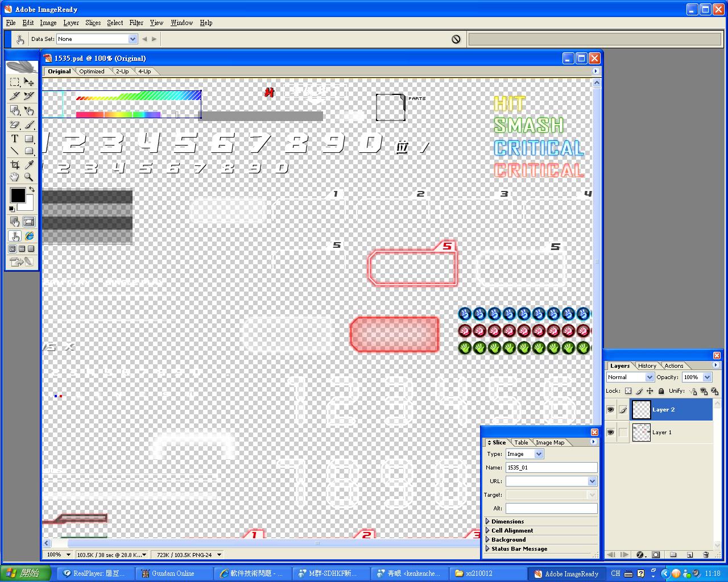728x582 pixels.
Task: Hide Layer 2 with its eye icon
Action: pyautogui.click(x=610, y=410)
